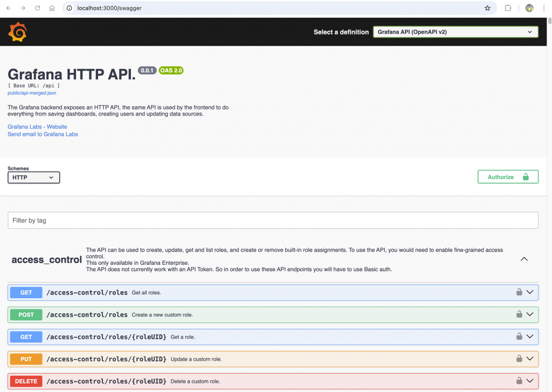The height and width of the screenshot is (392, 552).
Task: Click the blue GET badge for Get all roles
Action: coord(26,293)
